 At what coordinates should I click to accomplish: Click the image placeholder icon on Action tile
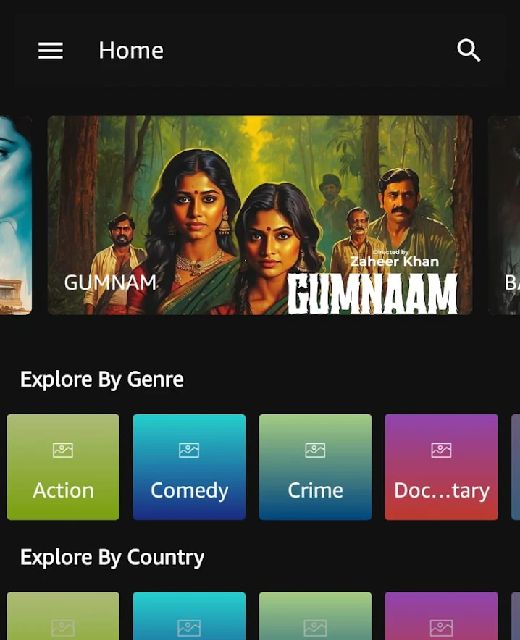click(x=63, y=451)
